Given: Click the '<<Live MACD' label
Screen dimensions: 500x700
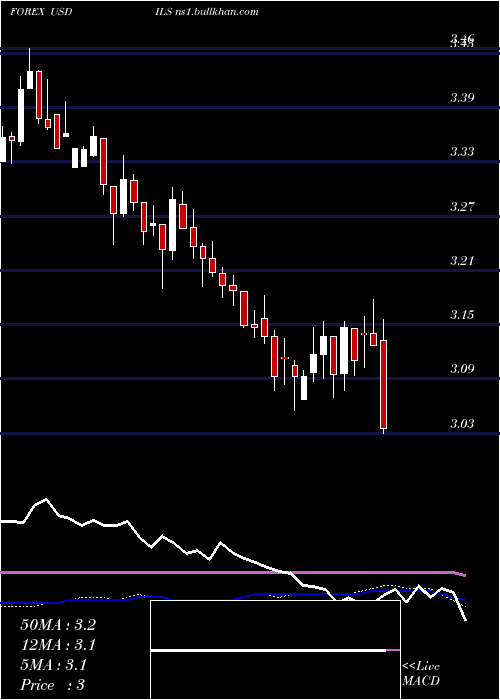Looking at the screenshot, I should (421, 673).
